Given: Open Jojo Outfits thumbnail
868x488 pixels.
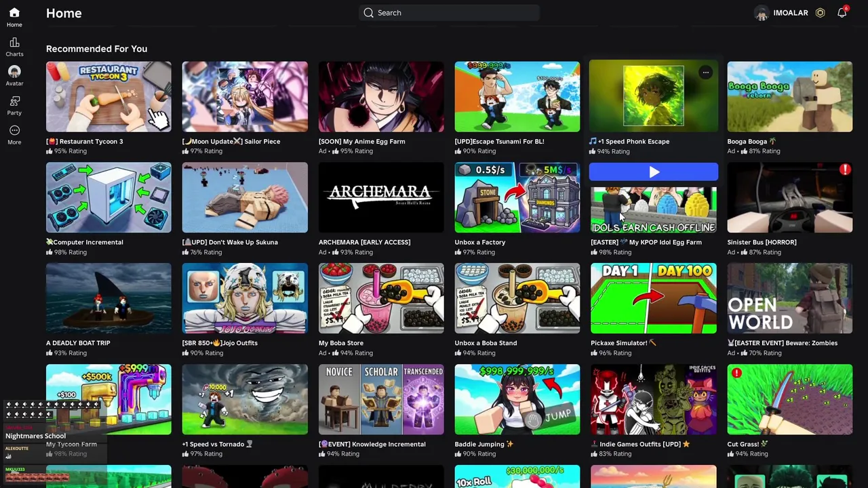Looking at the screenshot, I should point(245,298).
